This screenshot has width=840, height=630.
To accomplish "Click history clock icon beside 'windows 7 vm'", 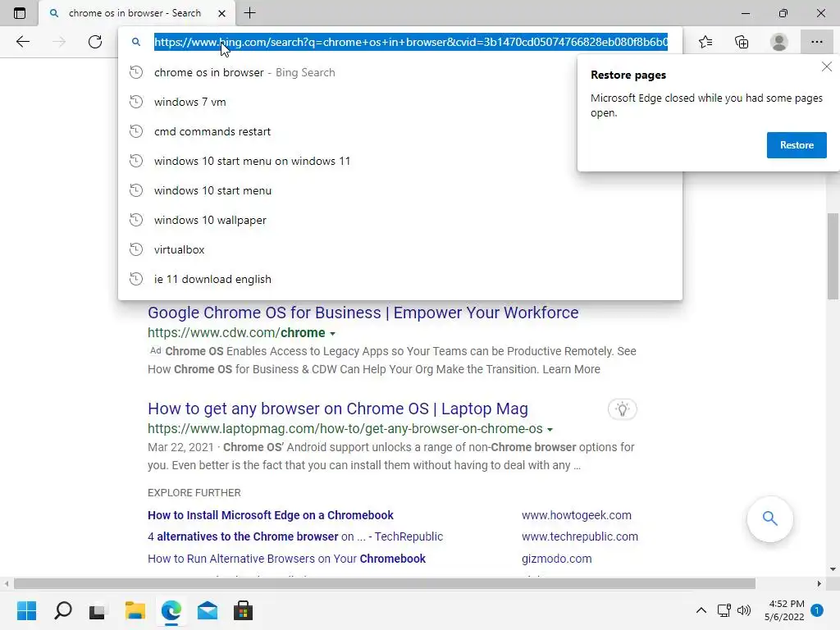I will click(136, 102).
